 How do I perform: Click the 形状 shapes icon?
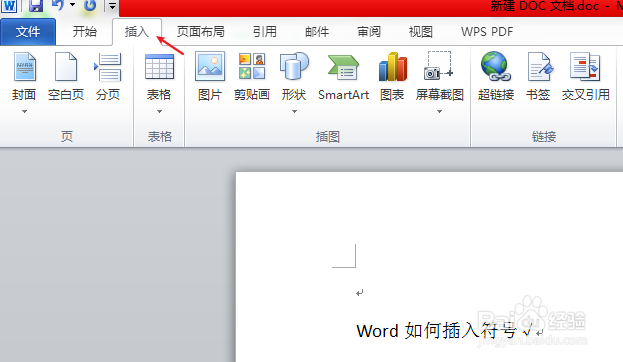point(294,67)
